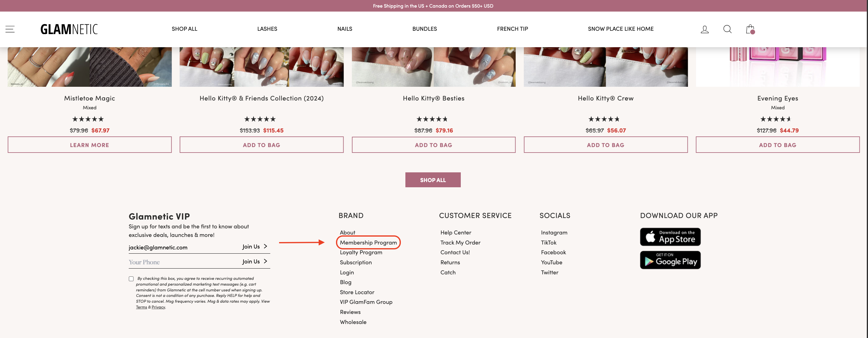
Task: Open the About footer link
Action: click(347, 233)
